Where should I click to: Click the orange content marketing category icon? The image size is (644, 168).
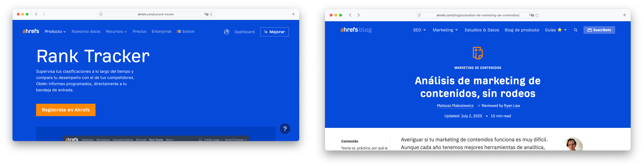(477, 53)
